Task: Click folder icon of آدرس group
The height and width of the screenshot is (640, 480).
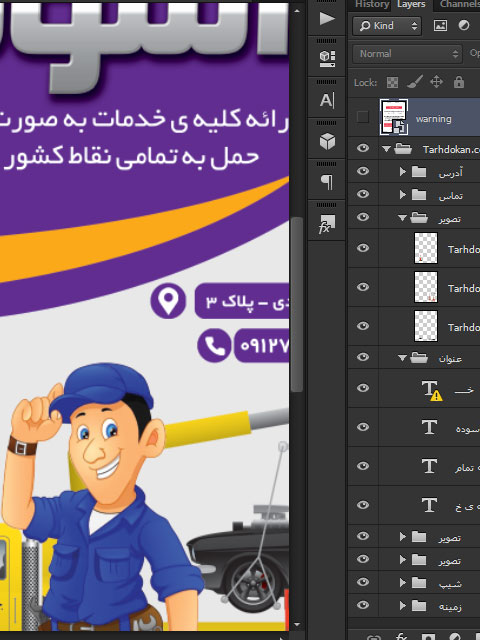Action: [419, 171]
